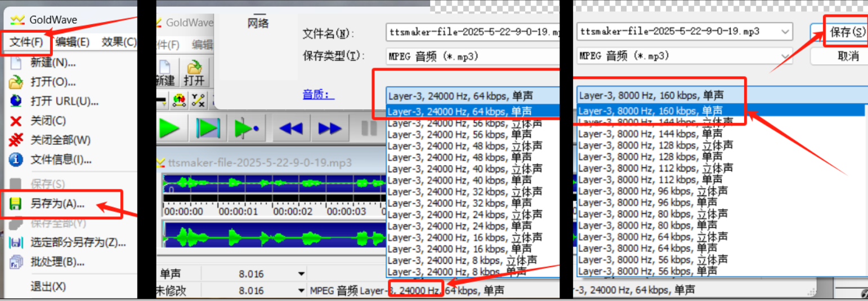Click the blue Rewind button
Viewport: 868px width, 301px height.
[290, 128]
